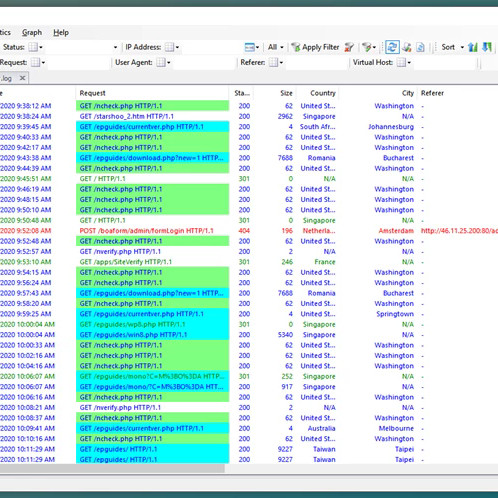Expand the arrow beside Request picker icon

click(x=43, y=63)
